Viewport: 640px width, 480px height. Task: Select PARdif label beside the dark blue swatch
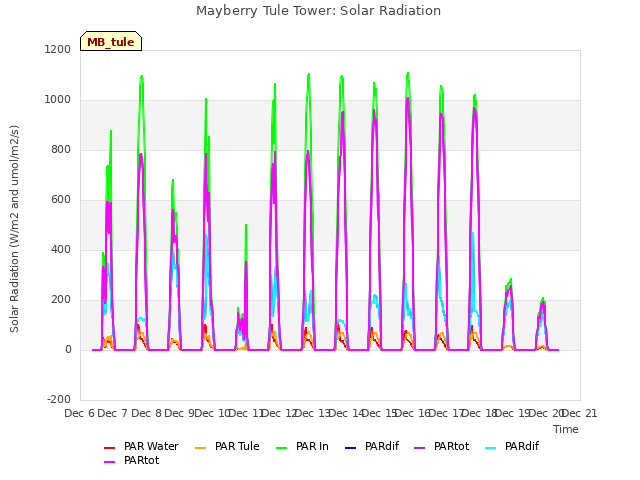[382, 447]
